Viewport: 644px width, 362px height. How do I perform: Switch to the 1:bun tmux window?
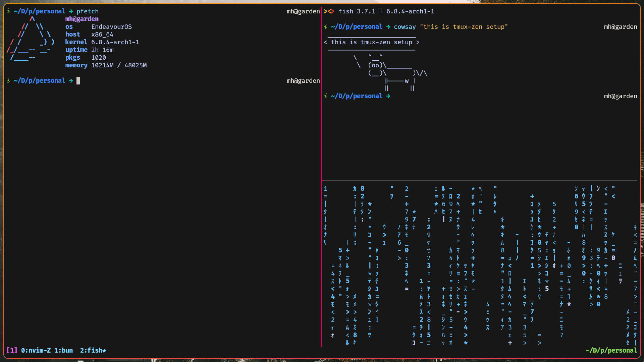point(63,350)
